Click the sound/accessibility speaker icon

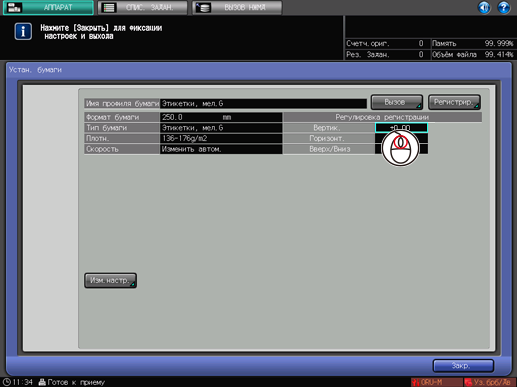click(484, 7)
